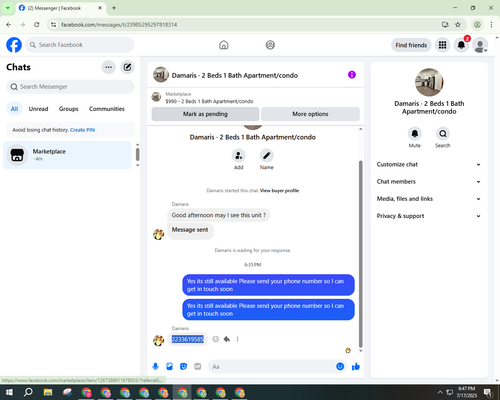Click Add people icon in chat
This screenshot has height=400, width=500.
(239, 155)
